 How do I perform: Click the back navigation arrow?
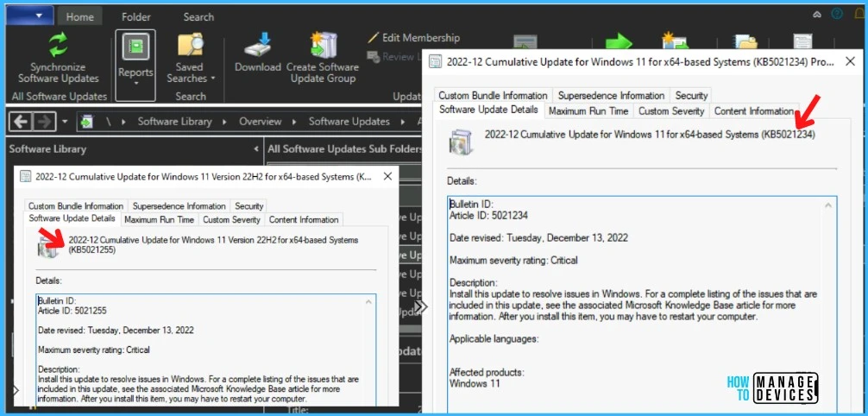click(21, 122)
